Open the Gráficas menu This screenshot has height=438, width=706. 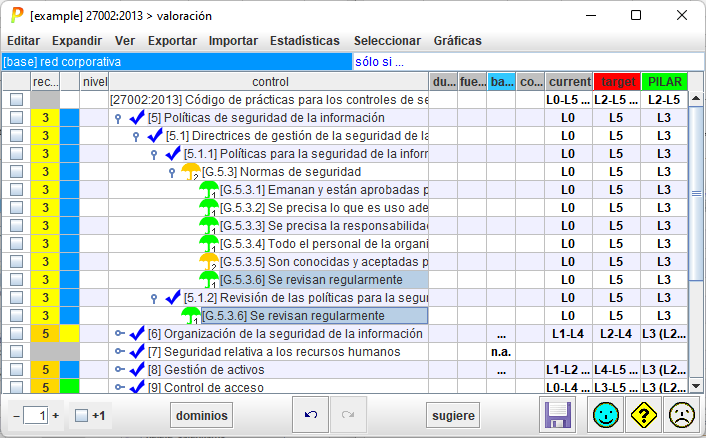(457, 41)
